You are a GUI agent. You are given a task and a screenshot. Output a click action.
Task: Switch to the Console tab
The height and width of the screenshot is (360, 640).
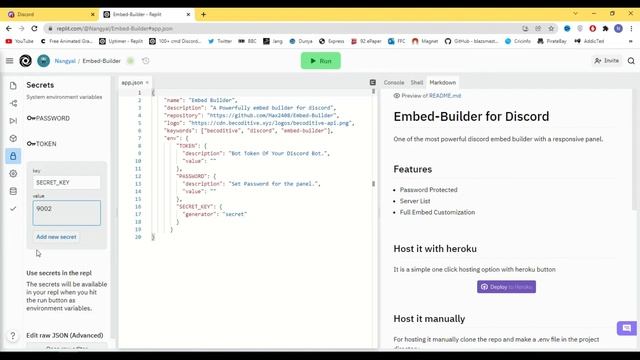point(394,82)
